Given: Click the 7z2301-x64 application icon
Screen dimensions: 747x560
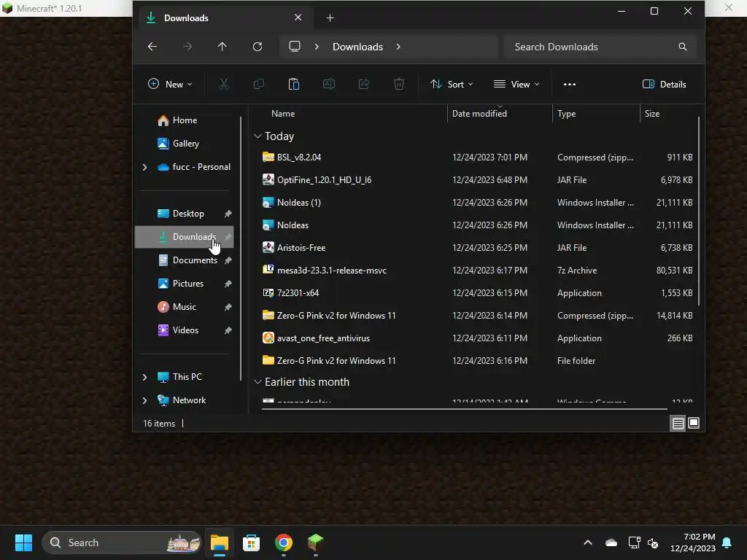Looking at the screenshot, I should pos(268,292).
